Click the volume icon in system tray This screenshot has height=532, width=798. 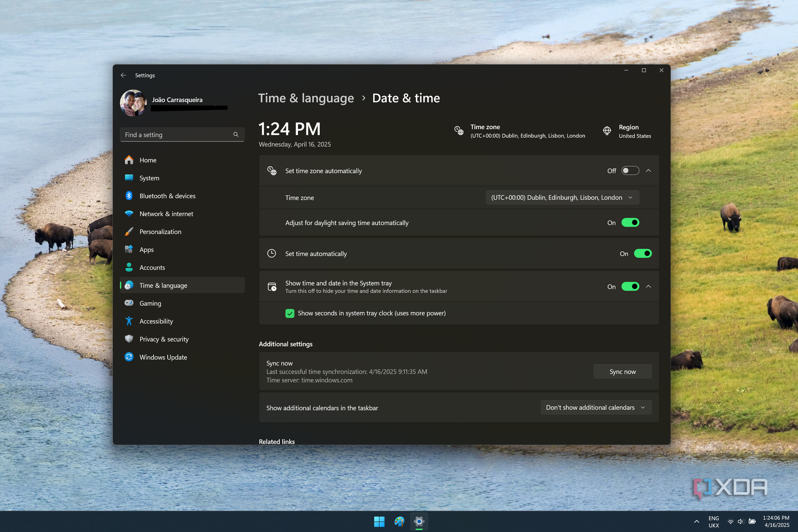740,521
